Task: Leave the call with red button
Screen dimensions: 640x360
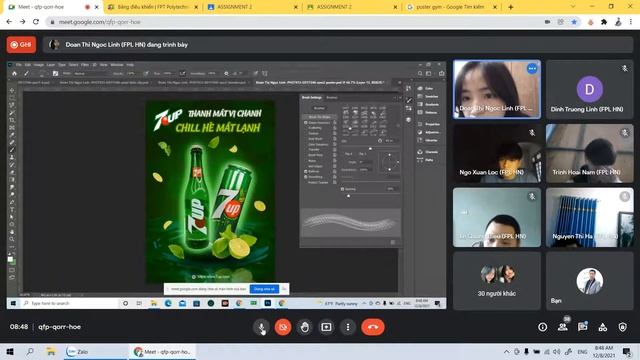Action: pyautogui.click(x=373, y=327)
